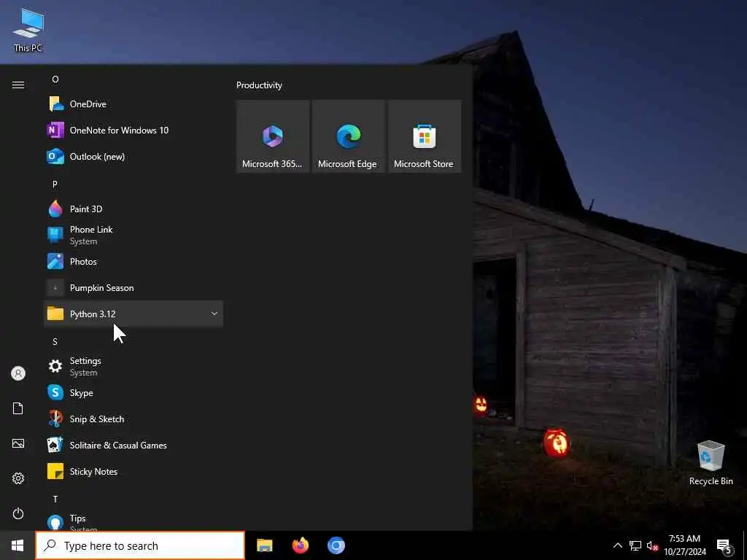This screenshot has height=560, width=747.
Task: Open File Explorer from the taskbar
Action: [264, 545]
